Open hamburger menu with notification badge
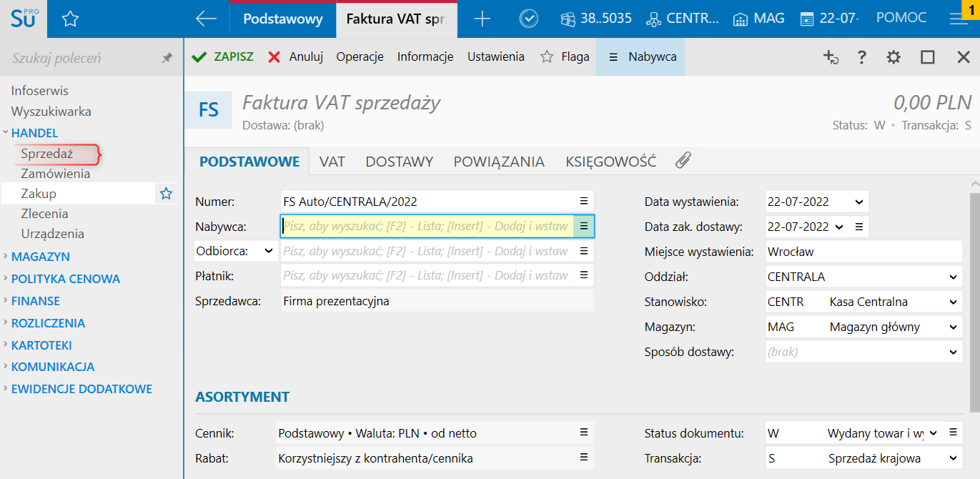Viewport: 980px width, 479px height. (x=960, y=19)
